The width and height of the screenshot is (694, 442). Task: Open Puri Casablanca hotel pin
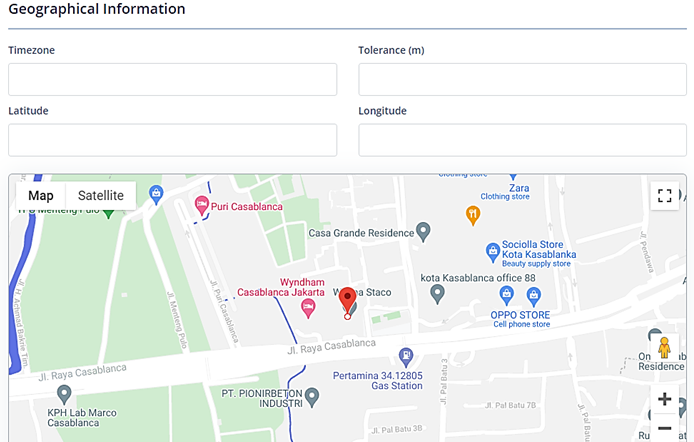click(x=202, y=206)
